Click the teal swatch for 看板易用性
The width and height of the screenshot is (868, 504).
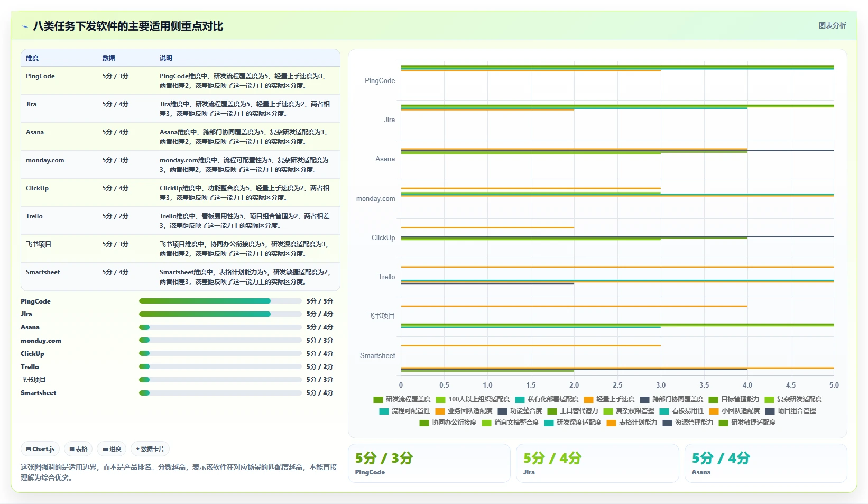pyautogui.click(x=664, y=411)
